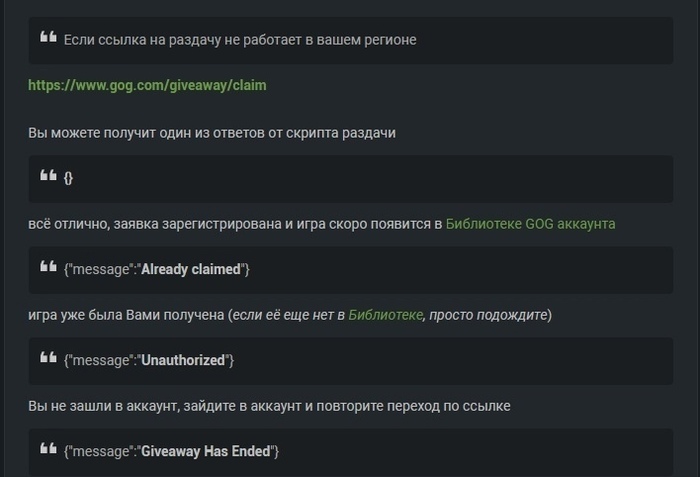Click the quote icon next to empty braces
The width and height of the screenshot is (700, 477).
pos(47,176)
